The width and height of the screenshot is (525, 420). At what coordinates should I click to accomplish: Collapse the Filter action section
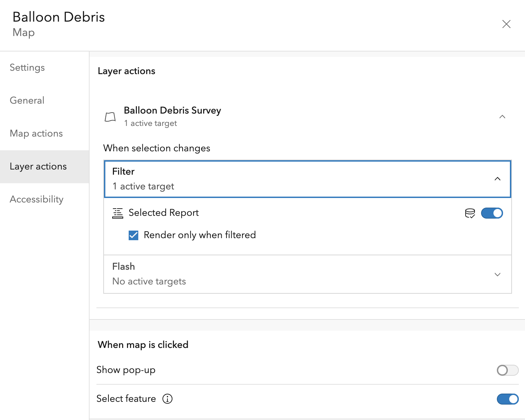tap(498, 179)
